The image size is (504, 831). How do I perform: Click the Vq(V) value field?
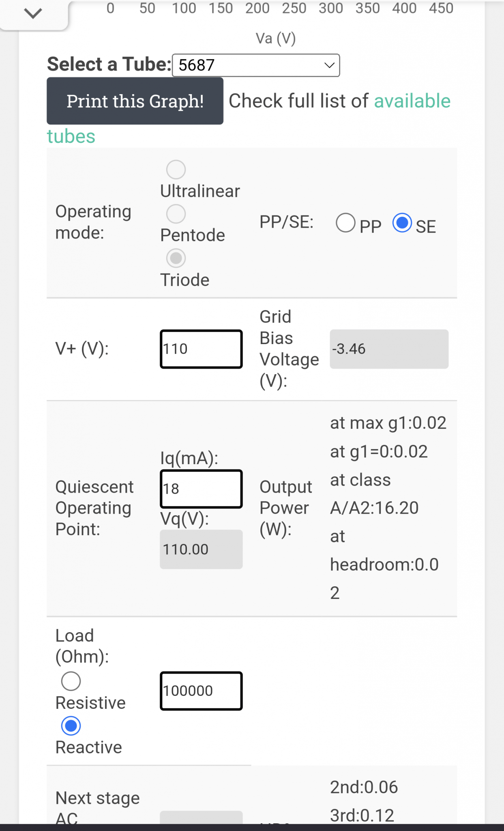[x=201, y=549]
